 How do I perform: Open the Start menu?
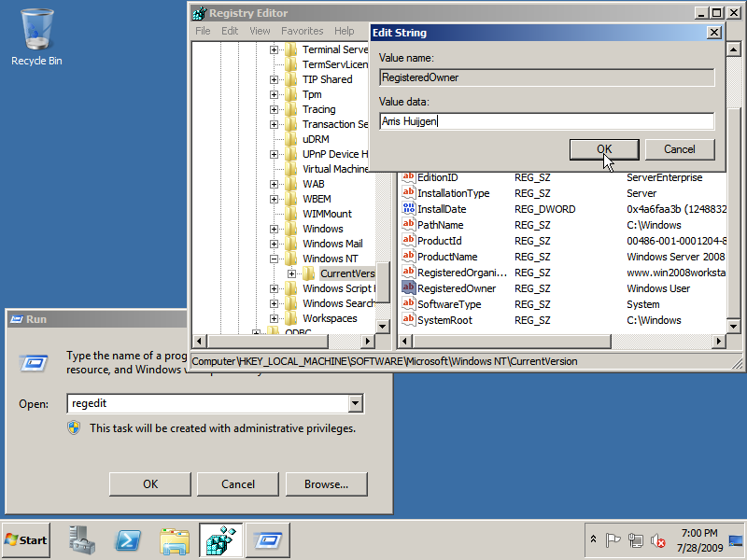(x=26, y=540)
